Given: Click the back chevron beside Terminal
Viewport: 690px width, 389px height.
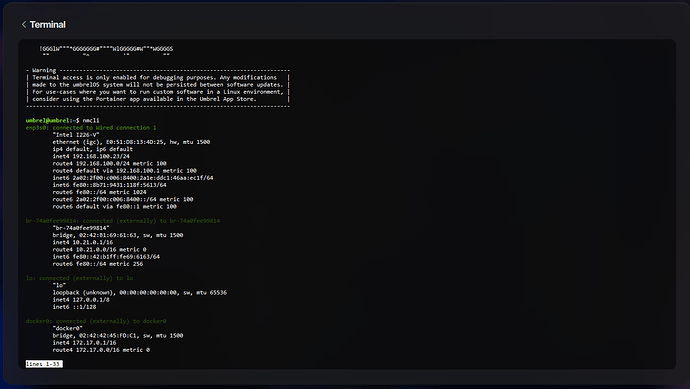Looking at the screenshot, I should [24, 25].
